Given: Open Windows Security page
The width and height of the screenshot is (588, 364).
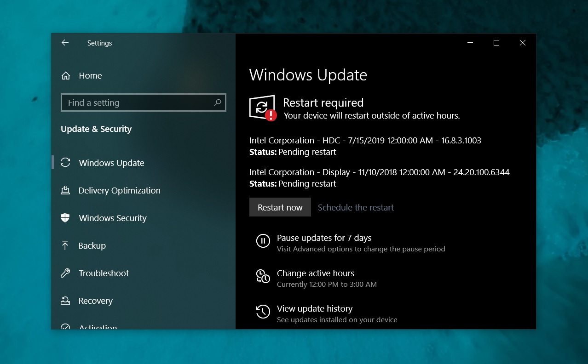Looking at the screenshot, I should [x=112, y=218].
